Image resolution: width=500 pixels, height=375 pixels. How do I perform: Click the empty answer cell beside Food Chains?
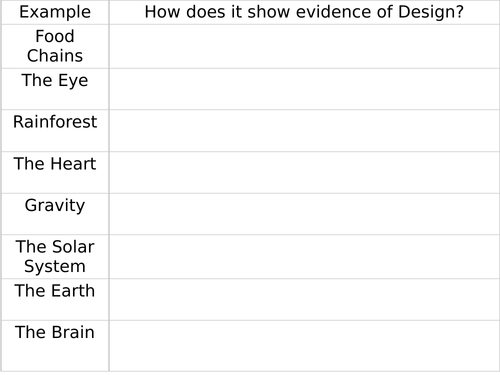304,46
